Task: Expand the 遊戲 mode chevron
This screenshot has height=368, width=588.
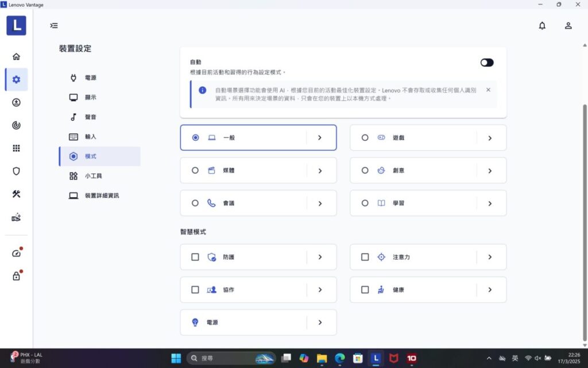Action: (x=490, y=138)
